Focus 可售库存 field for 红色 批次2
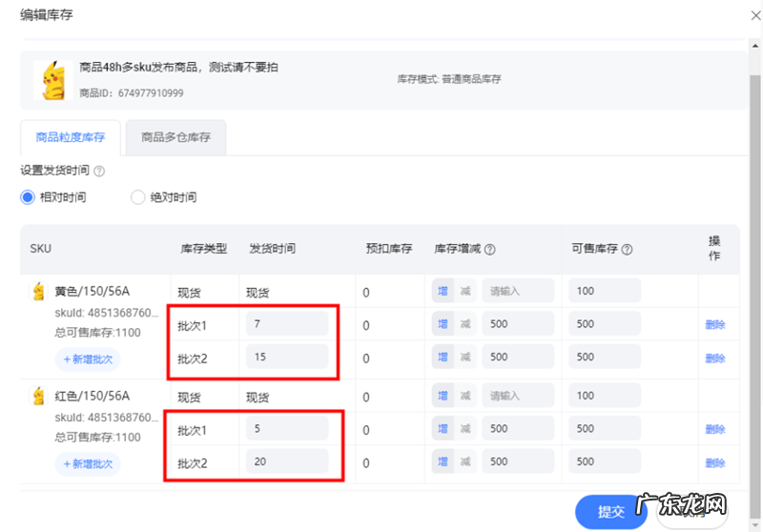The height and width of the screenshot is (532, 763). [605, 461]
